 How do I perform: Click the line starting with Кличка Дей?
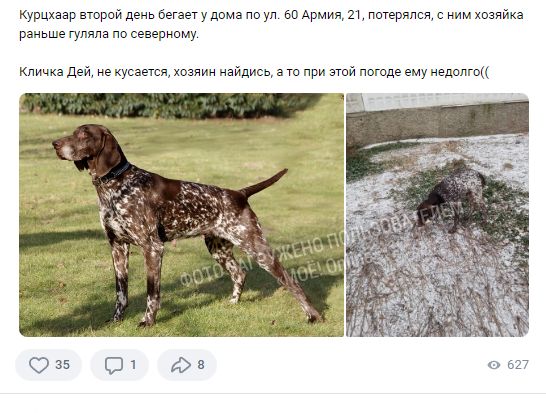(254, 72)
